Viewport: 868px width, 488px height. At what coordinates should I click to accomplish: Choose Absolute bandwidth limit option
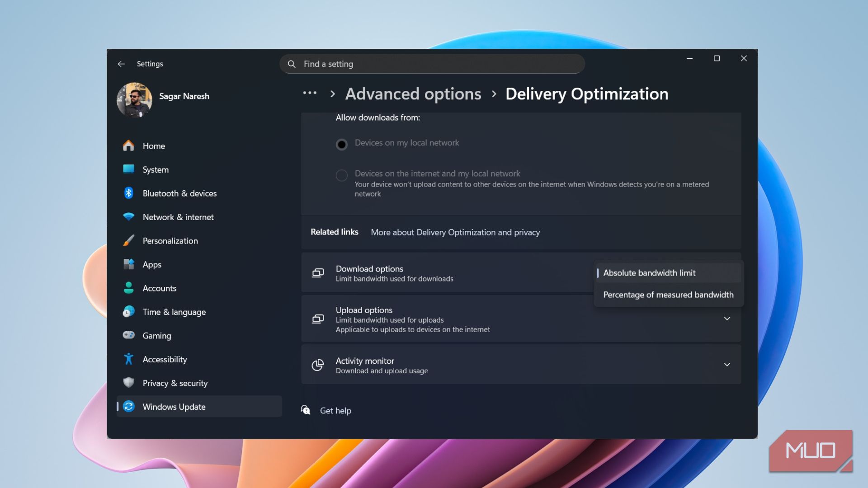pyautogui.click(x=669, y=273)
